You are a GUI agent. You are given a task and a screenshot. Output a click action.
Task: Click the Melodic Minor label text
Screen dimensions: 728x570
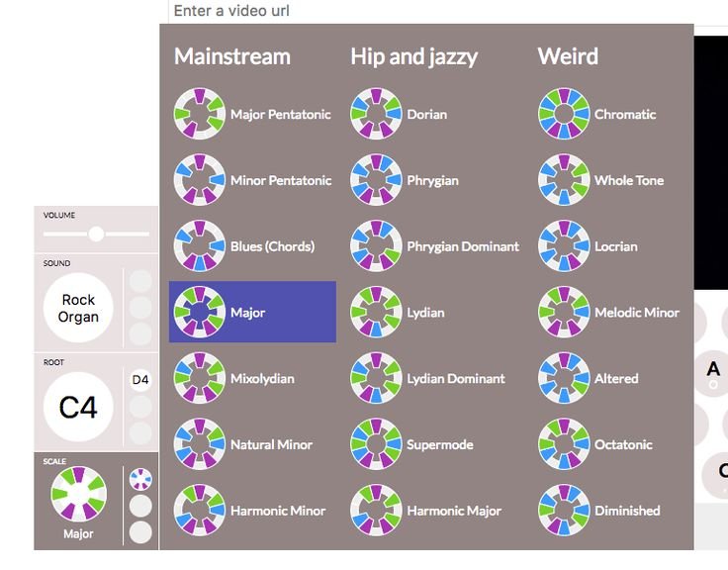(637, 312)
